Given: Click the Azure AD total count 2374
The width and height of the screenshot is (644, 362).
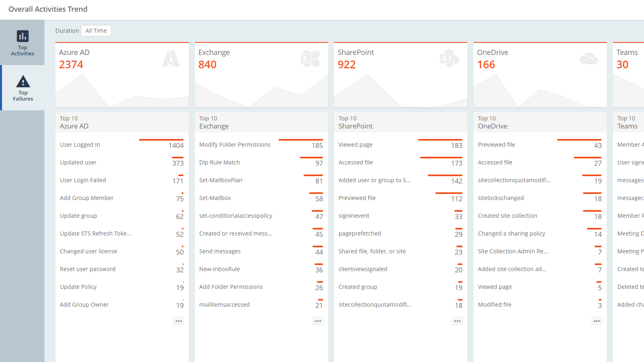Looking at the screenshot, I should pyautogui.click(x=71, y=65).
